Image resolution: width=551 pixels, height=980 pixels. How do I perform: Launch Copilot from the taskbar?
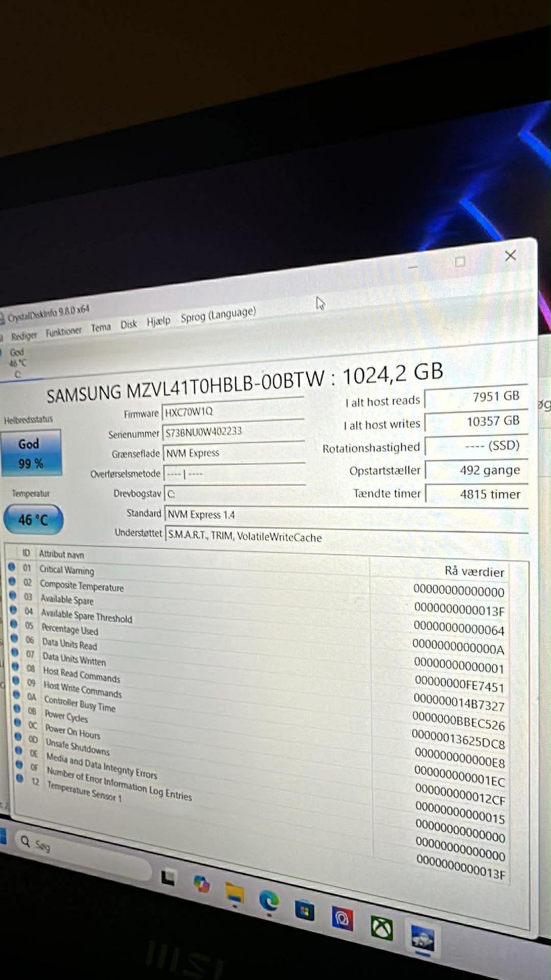pyautogui.click(x=201, y=884)
